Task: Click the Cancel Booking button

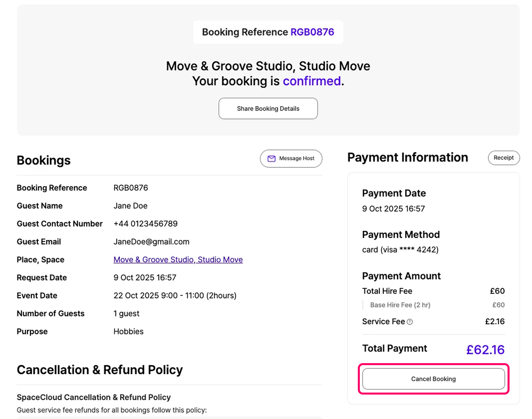Action: pos(433,379)
